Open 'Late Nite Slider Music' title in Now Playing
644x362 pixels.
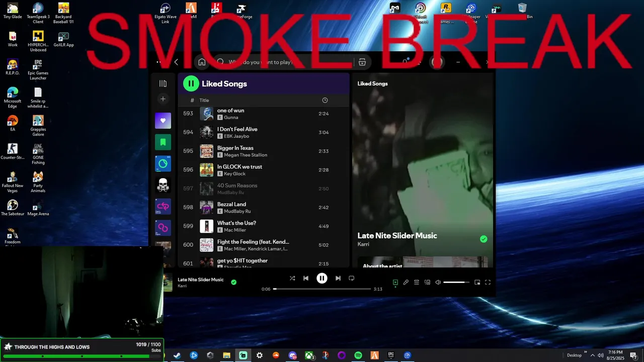[x=397, y=235]
